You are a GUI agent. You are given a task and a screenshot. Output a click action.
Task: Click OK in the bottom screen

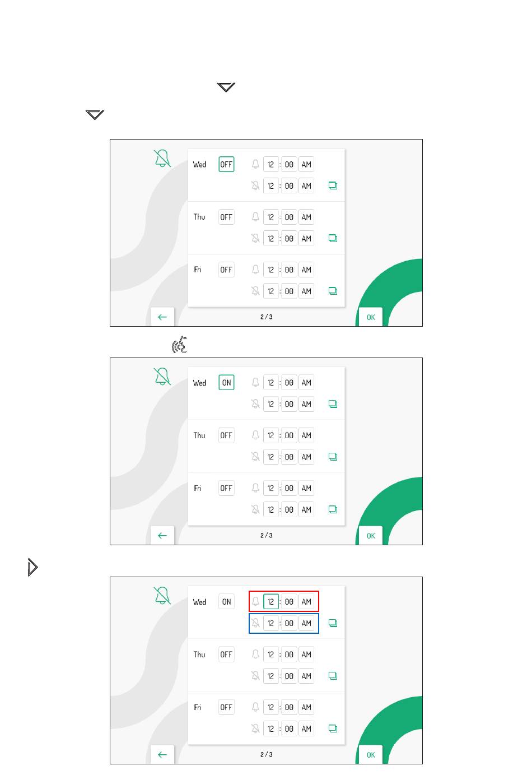371,755
